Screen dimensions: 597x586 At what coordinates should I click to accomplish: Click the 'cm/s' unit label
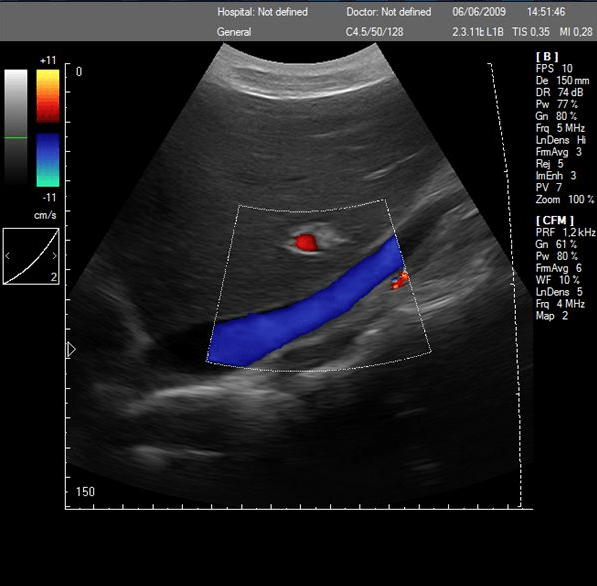click(45, 215)
